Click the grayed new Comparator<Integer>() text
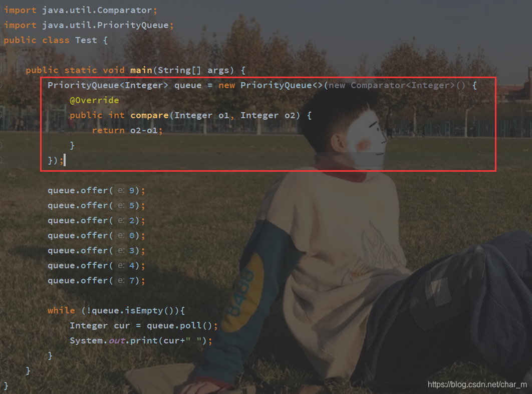 [397, 86]
